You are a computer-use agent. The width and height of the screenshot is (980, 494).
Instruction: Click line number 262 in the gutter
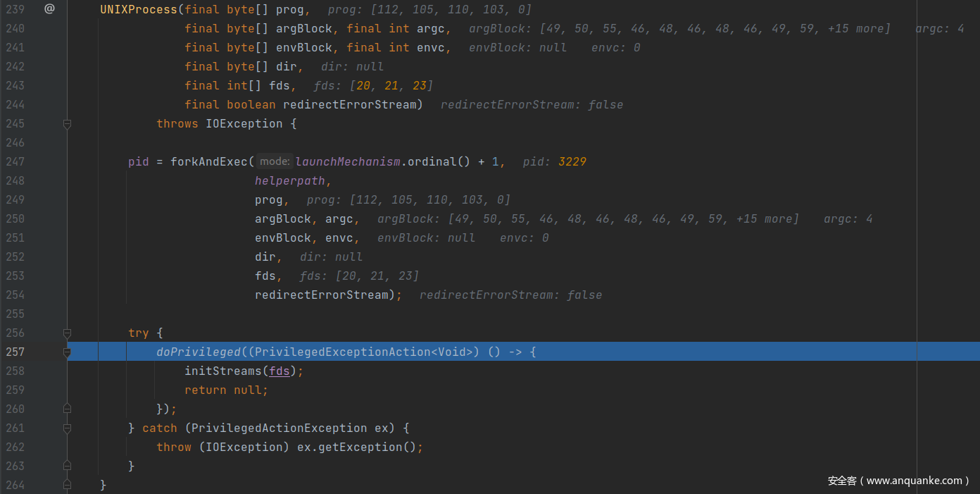[x=15, y=447]
